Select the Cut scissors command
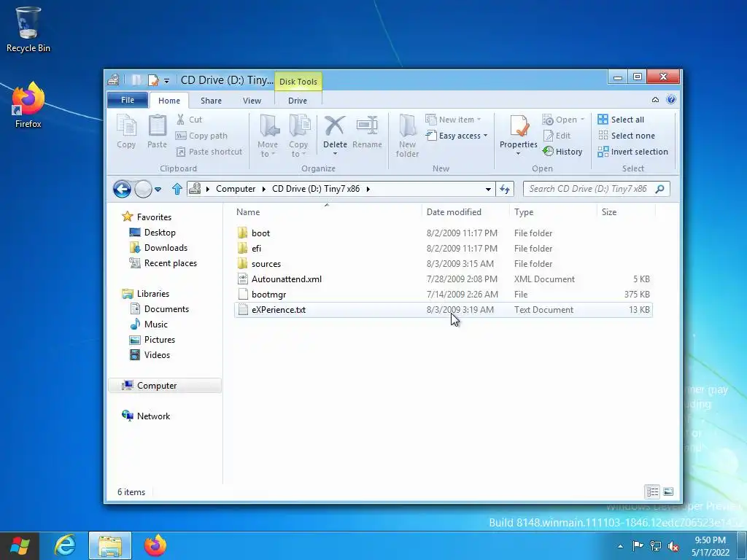 point(189,120)
